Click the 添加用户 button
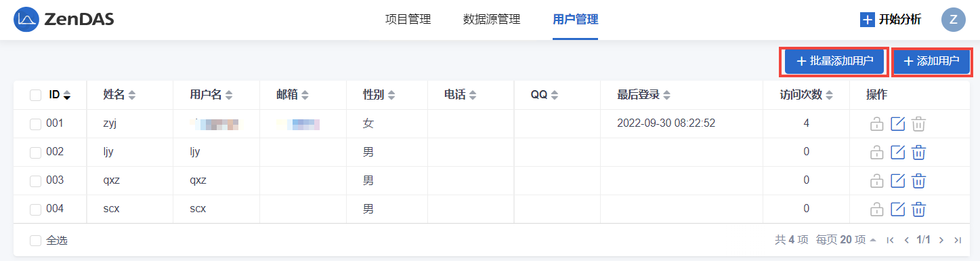Screen dimensions: 980x261 point(931,61)
